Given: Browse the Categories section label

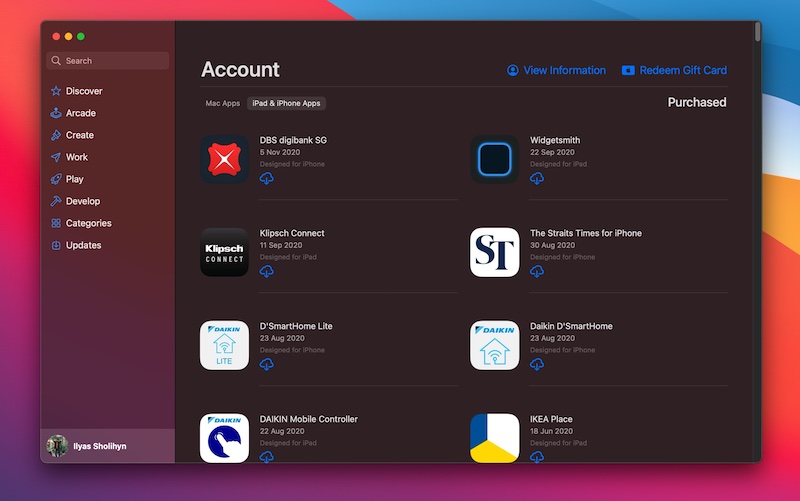Looking at the screenshot, I should tap(88, 223).
